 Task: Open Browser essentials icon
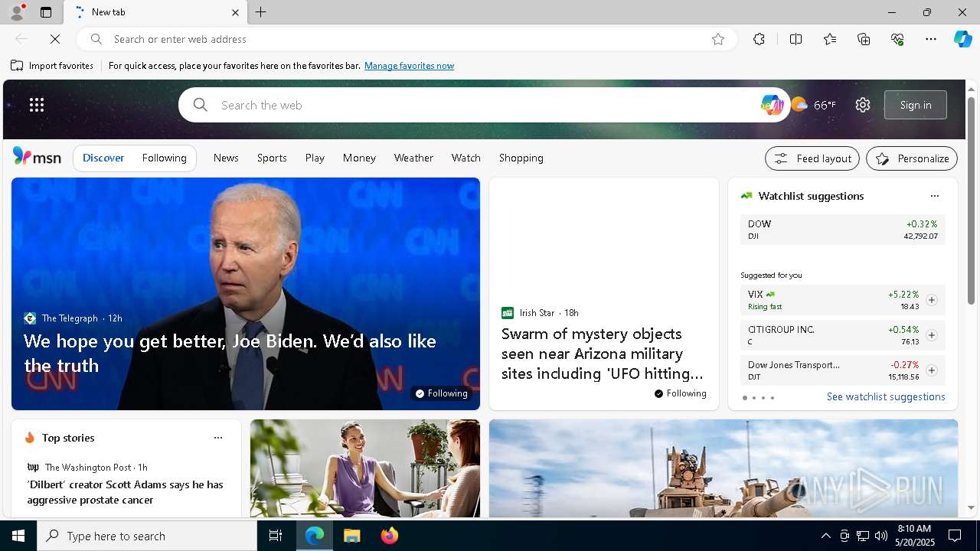point(897,39)
